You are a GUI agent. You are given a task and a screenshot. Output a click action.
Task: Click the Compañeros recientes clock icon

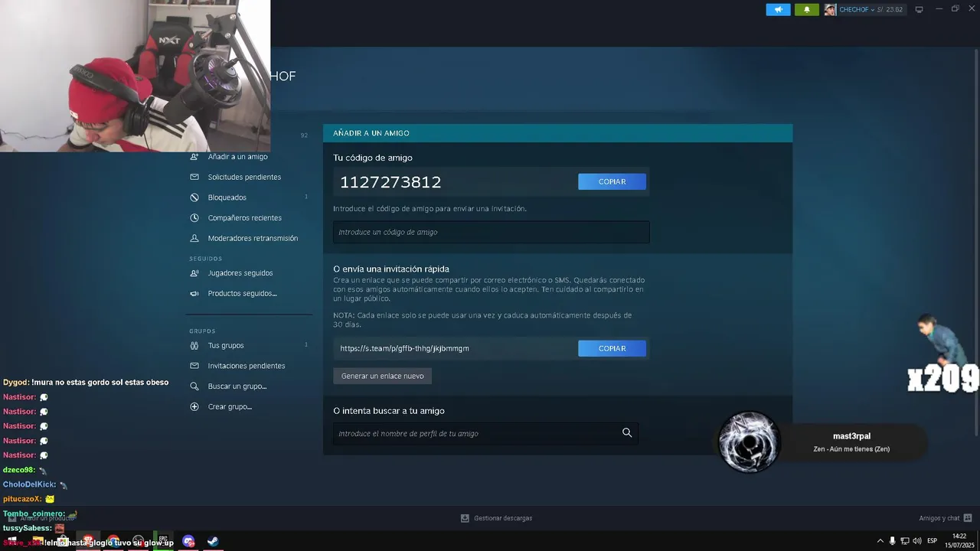pos(194,217)
